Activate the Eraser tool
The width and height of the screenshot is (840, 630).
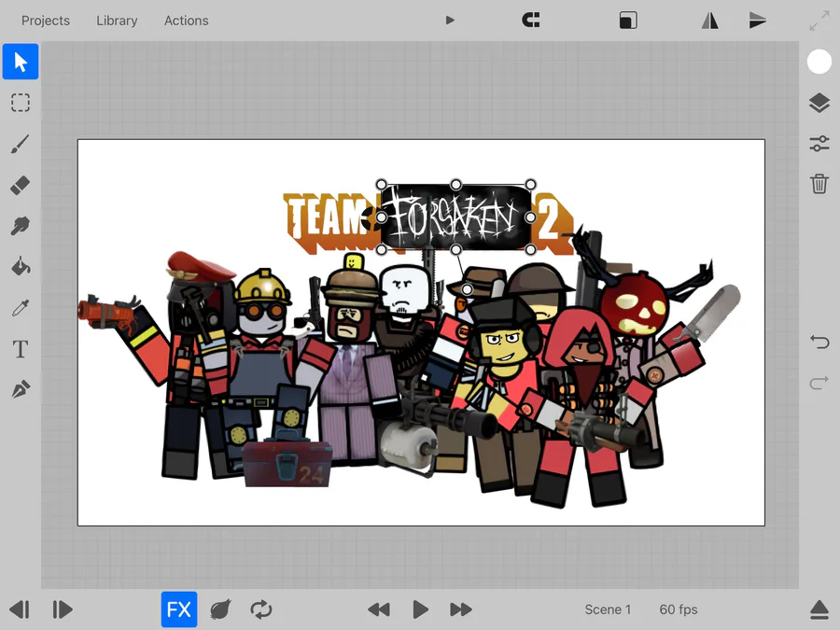point(21,185)
